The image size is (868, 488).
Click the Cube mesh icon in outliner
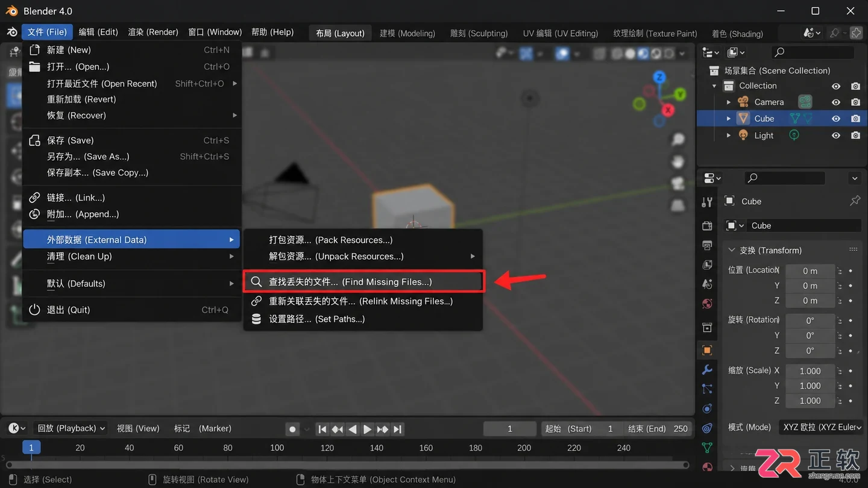click(x=744, y=118)
